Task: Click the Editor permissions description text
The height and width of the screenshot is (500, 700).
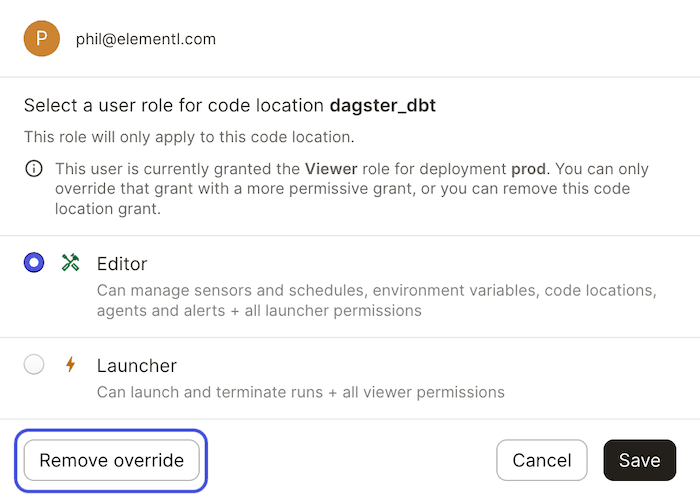Action: (377, 300)
